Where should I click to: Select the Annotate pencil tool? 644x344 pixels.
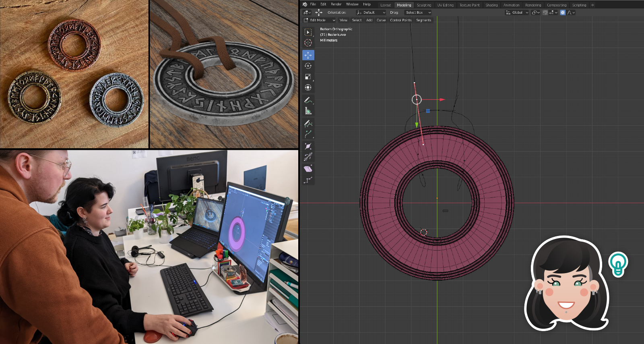[x=308, y=100]
